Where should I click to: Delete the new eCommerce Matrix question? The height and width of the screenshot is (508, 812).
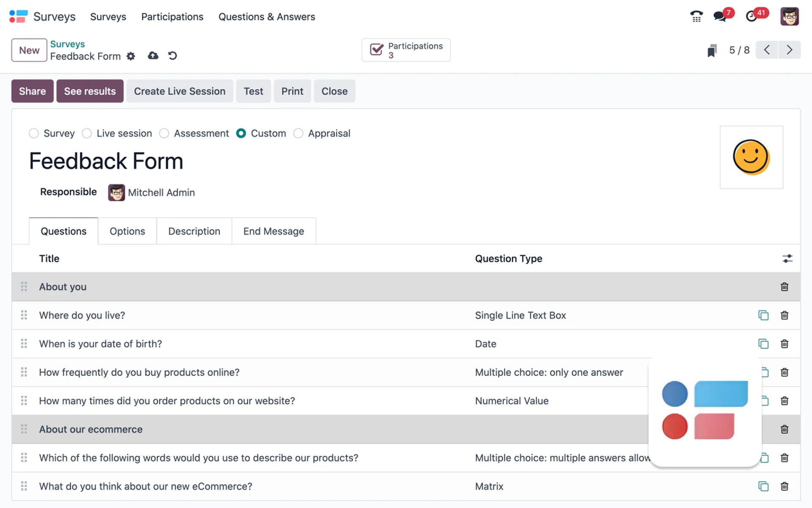785,486
